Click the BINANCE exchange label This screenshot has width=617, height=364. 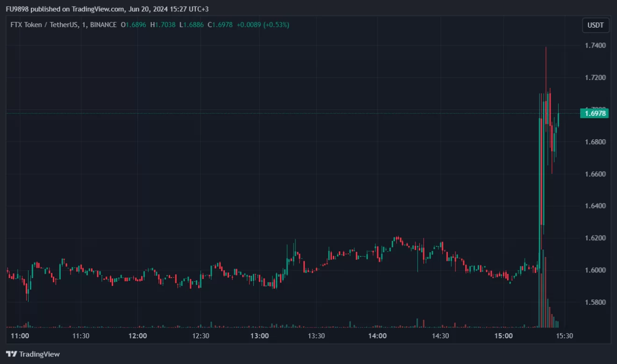pyautogui.click(x=102, y=25)
